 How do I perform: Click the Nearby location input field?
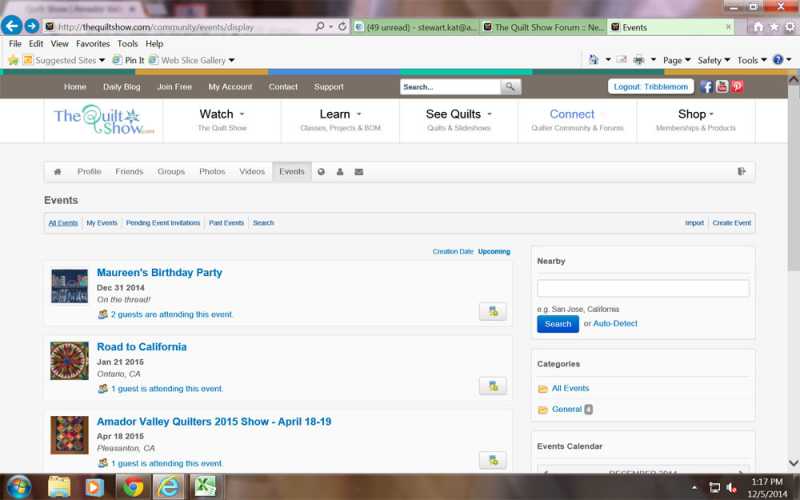click(643, 288)
